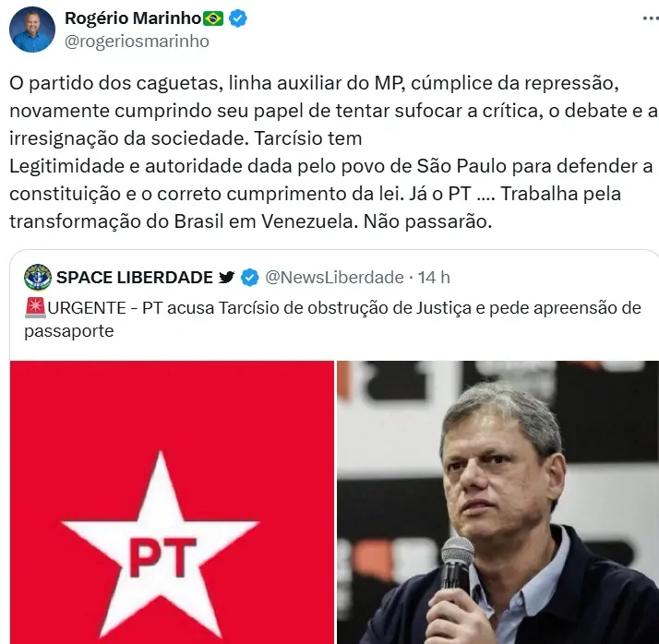The image size is (659, 644).
Task: Click the black Twitter bird icon
Action: coord(226,278)
